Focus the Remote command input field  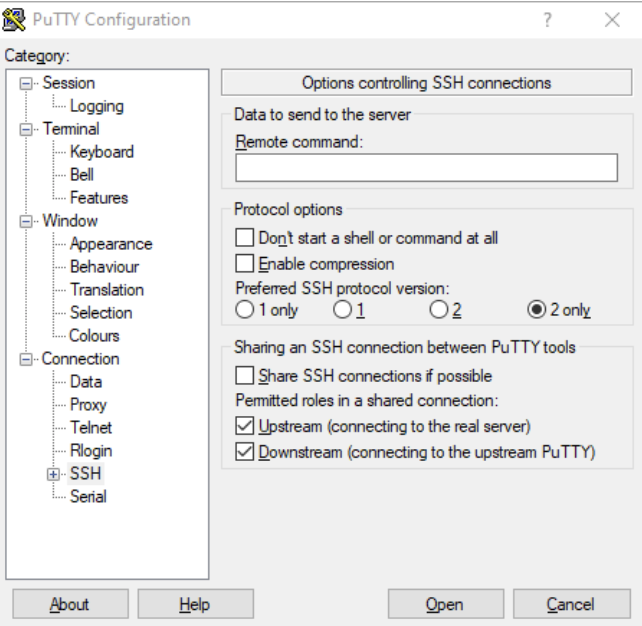point(427,168)
